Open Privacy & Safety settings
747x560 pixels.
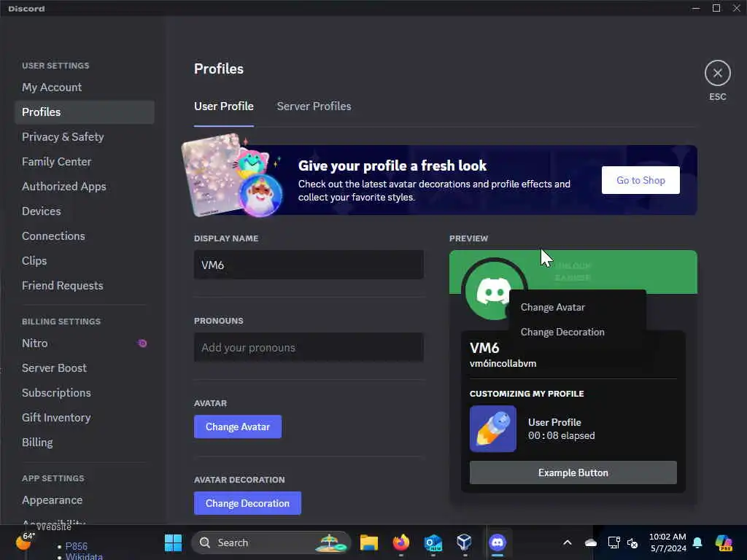pyautogui.click(x=85, y=136)
